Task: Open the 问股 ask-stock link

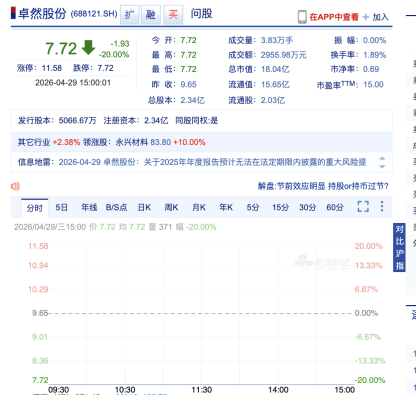Action: (201, 14)
